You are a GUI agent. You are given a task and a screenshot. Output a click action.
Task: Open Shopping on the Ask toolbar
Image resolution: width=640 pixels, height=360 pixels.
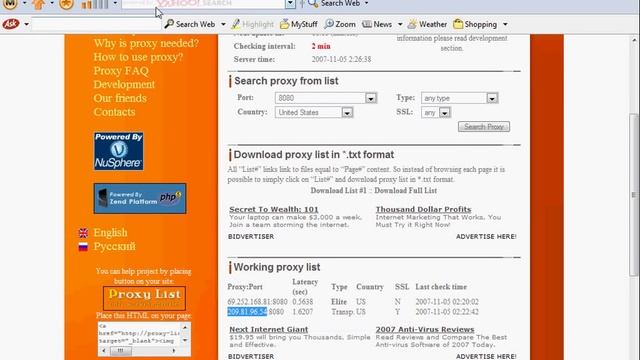coord(475,24)
